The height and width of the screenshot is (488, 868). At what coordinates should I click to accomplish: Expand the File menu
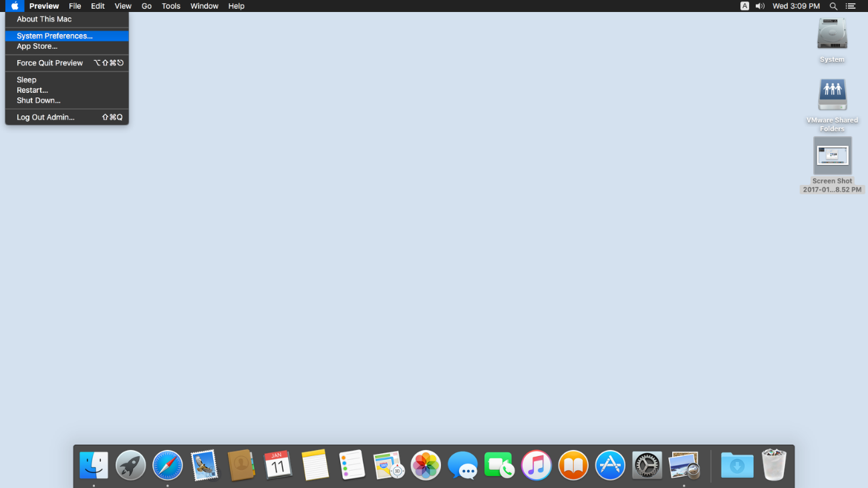pos(75,6)
